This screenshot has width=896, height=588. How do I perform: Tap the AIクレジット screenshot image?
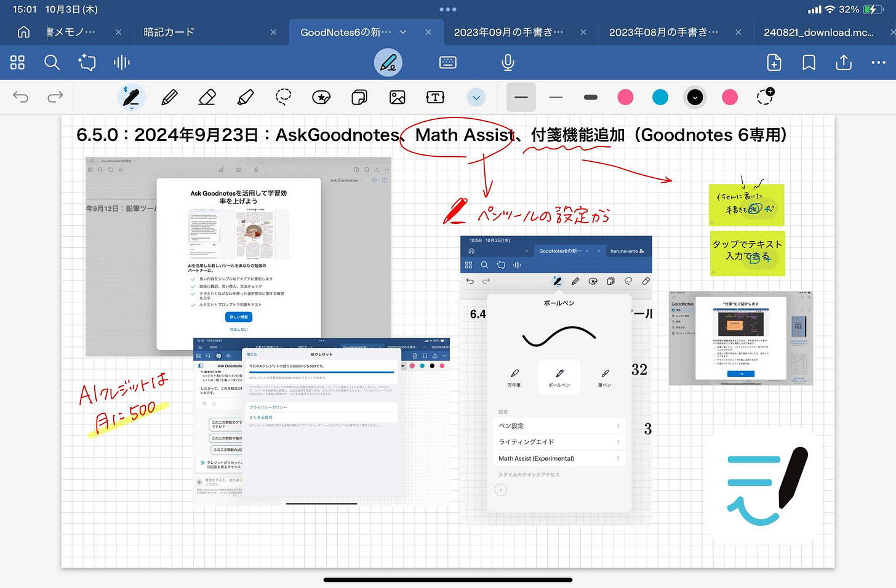[x=322, y=421]
